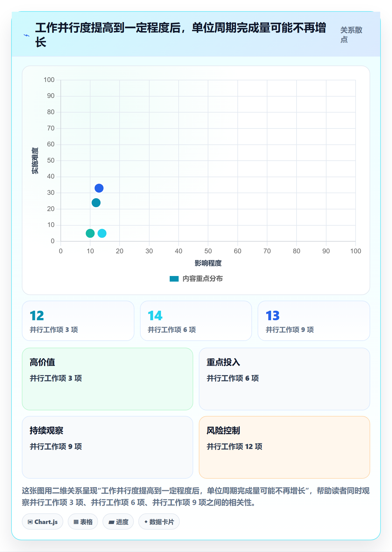The width and height of the screenshot is (392, 552).
Task: Click the x-axis tick label 50
Action: (208, 251)
